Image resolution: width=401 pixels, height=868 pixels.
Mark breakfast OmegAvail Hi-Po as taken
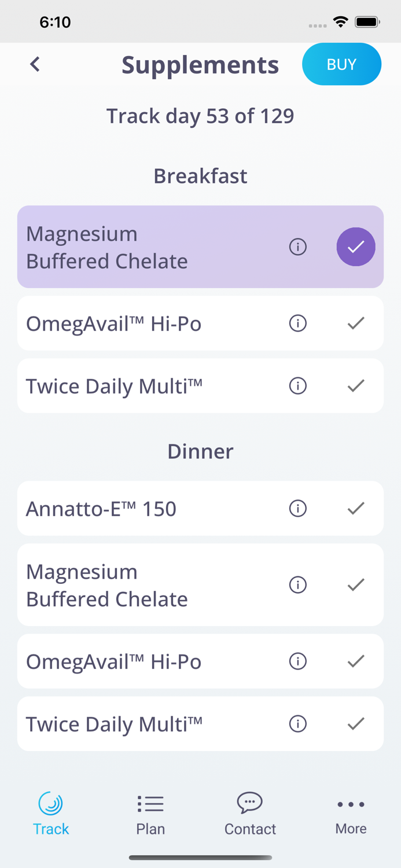coord(356,323)
